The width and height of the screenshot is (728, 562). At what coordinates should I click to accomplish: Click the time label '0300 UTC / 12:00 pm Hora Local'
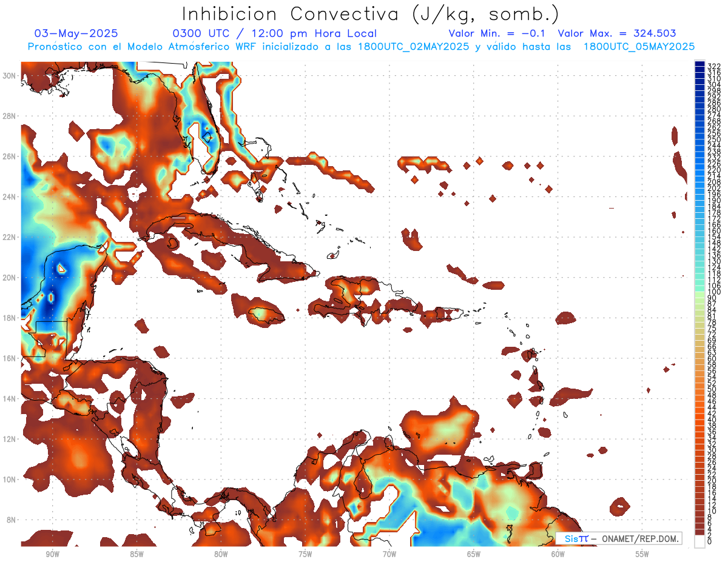(x=274, y=33)
